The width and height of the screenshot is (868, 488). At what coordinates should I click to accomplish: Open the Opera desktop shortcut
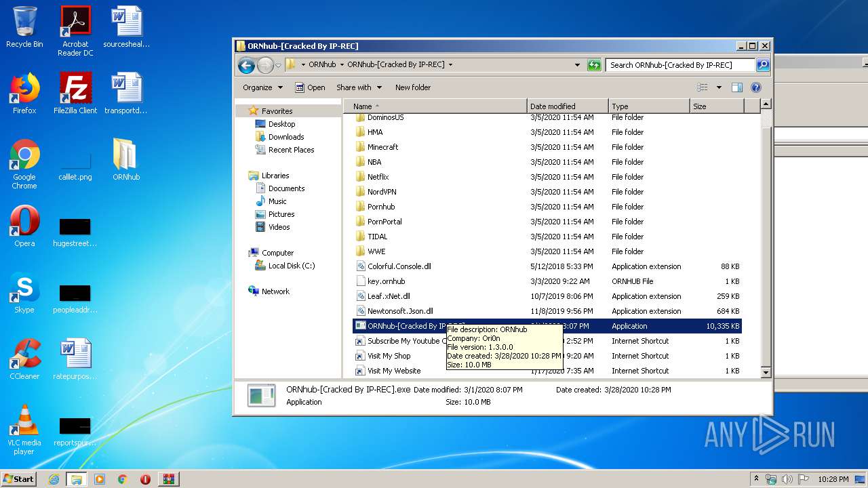click(24, 226)
